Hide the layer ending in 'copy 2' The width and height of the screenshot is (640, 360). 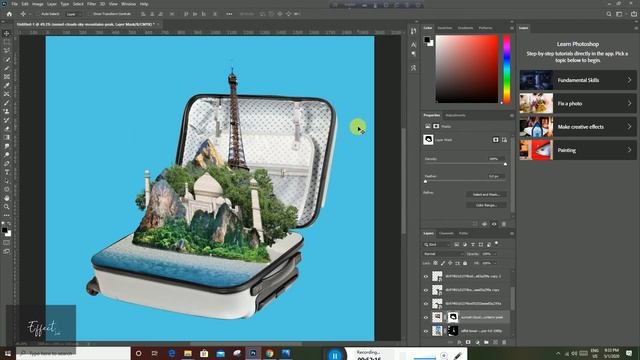(426, 276)
